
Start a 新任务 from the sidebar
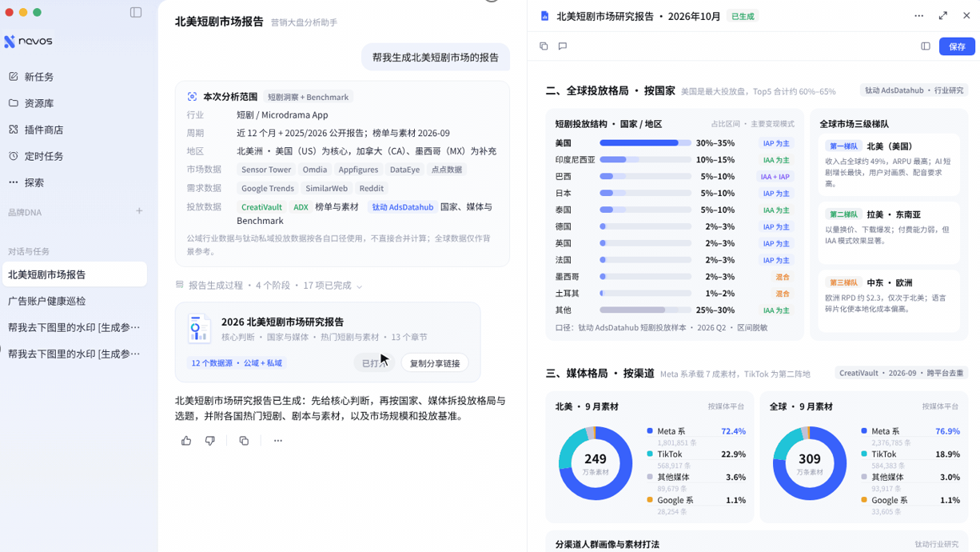click(x=38, y=77)
